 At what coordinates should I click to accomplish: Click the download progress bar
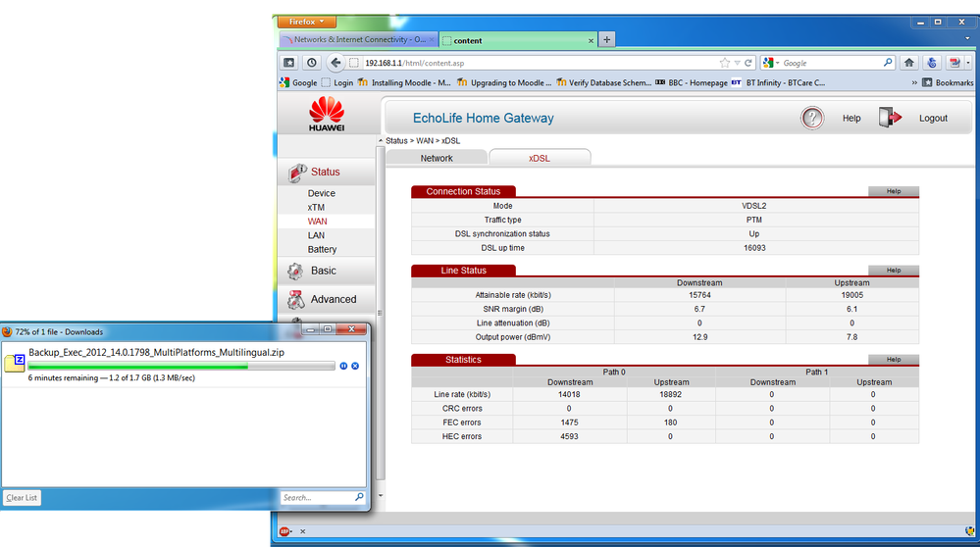181,366
